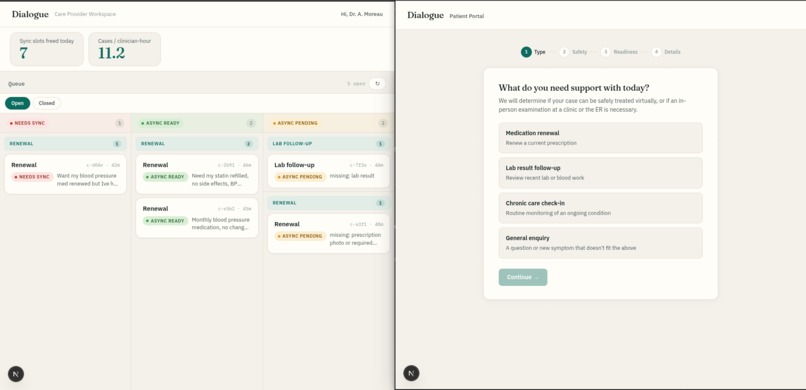Collapse the Renewal group under Async Ready
The image size is (806, 390).
pyautogui.click(x=197, y=144)
